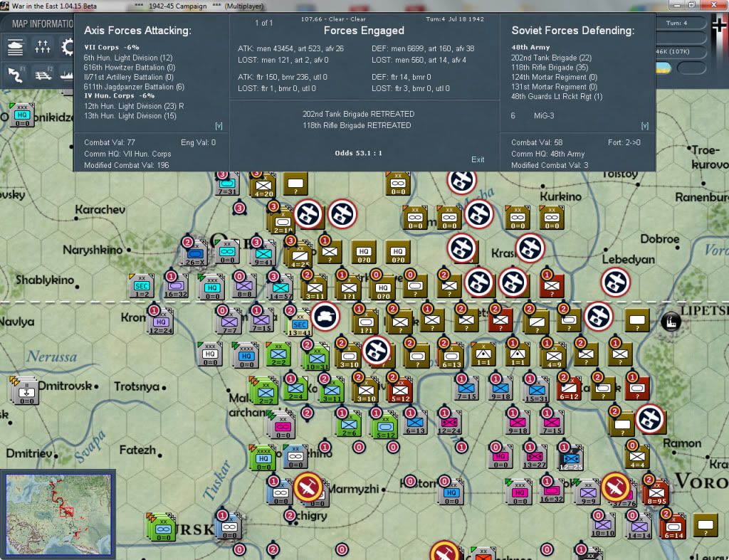The image size is (729, 560).
Task: Open the unit list (tank) toolbar icon
Action: pos(16,47)
